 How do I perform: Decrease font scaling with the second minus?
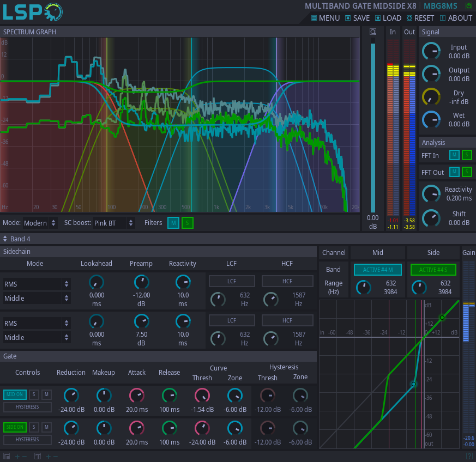click(56, 457)
